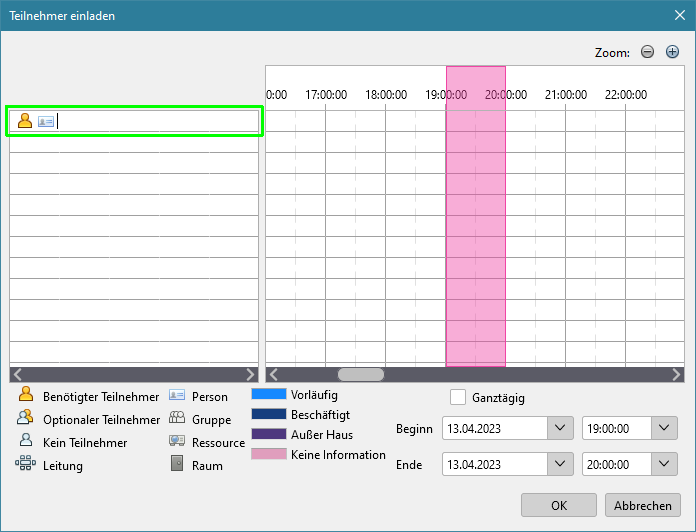Viewport: 696px width, 532px height.
Task: Click the person type card icon in first row
Action: (x=45, y=121)
